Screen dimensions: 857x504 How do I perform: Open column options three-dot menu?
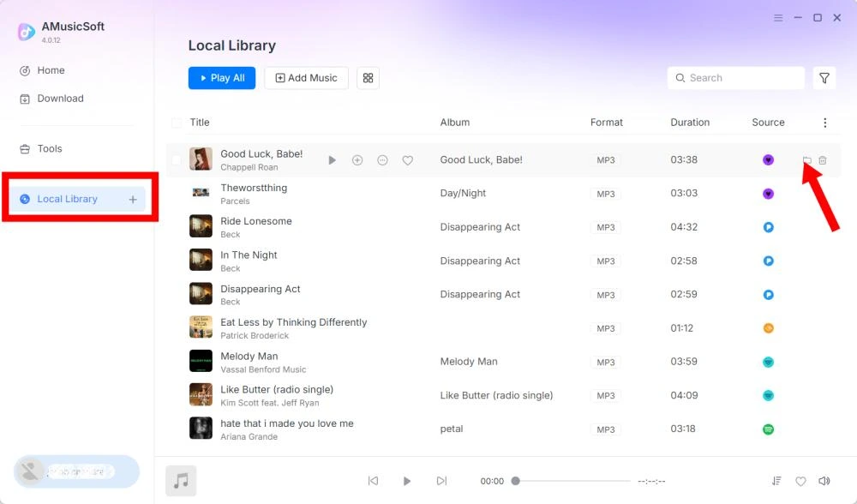tap(824, 123)
